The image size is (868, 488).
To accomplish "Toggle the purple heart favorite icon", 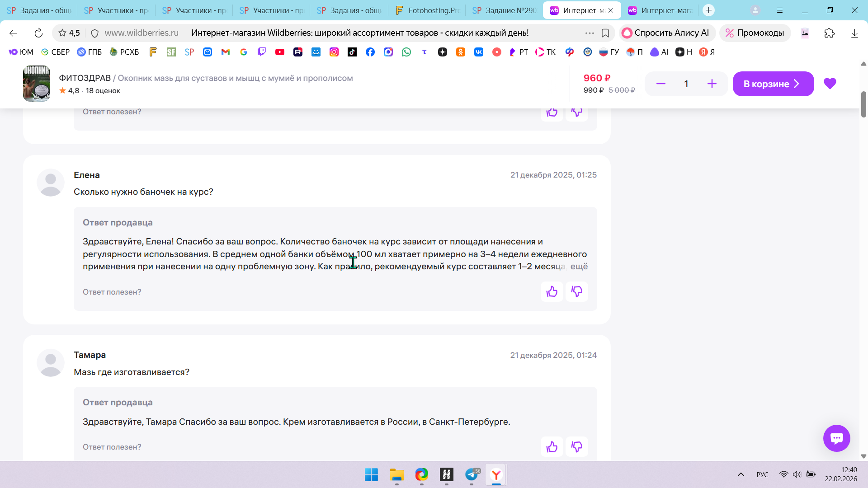I will pyautogui.click(x=830, y=84).
